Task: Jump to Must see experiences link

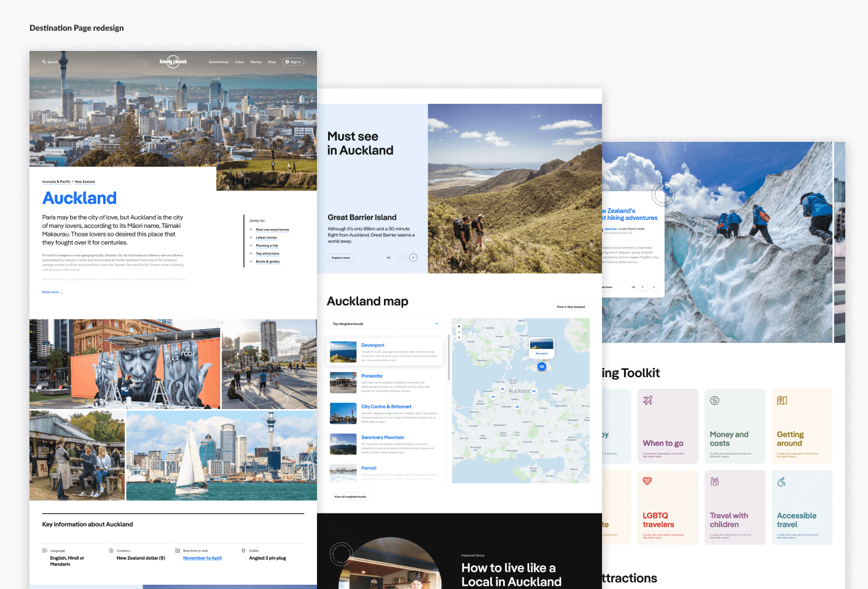Action: pyautogui.click(x=272, y=230)
